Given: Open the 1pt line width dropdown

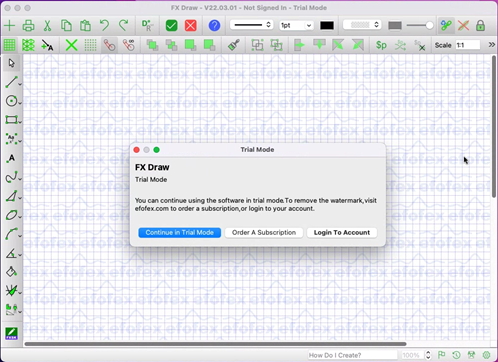Looking at the screenshot, I should pos(296,25).
